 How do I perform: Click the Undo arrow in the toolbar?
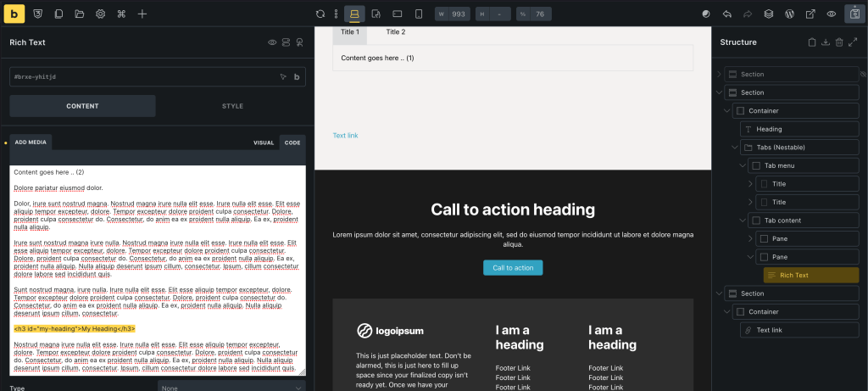point(727,14)
